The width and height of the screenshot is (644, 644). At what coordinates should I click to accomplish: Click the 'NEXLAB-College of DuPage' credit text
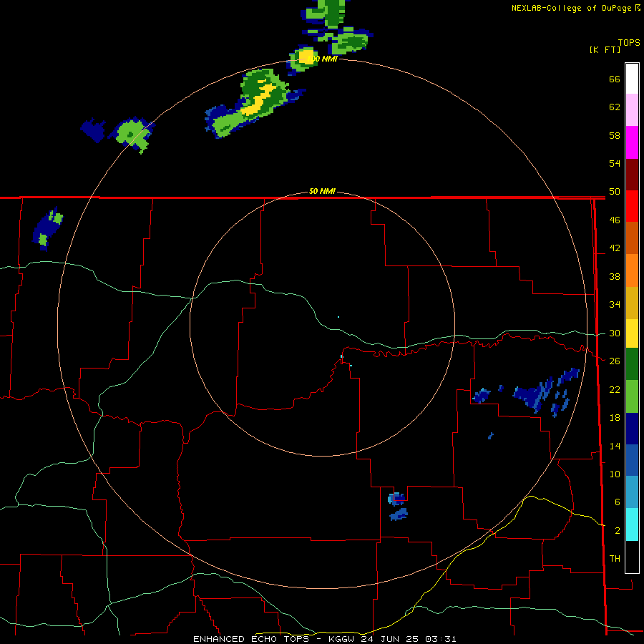[571, 8]
